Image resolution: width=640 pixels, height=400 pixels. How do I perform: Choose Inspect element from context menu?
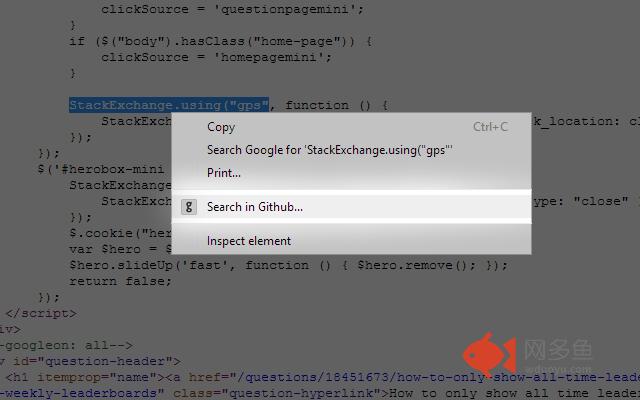249,241
